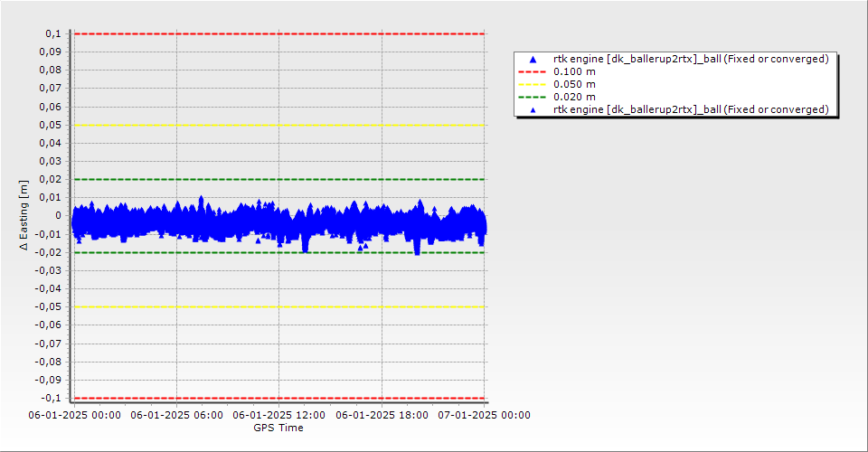Screen dimensions: 868x452
Task: Click the 06-01-2025 06:00 time label
Action: point(176,415)
